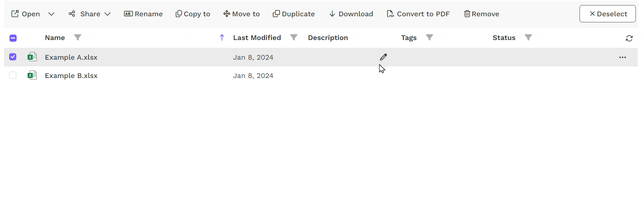Uncheck the Example A.xlsx checkbox
The height and width of the screenshot is (215, 644).
coord(13,57)
